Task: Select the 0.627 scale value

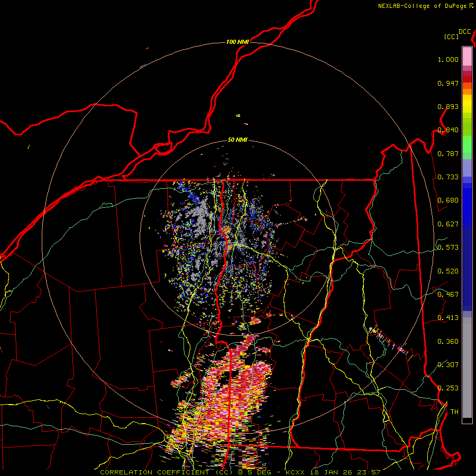Action: coord(448,224)
